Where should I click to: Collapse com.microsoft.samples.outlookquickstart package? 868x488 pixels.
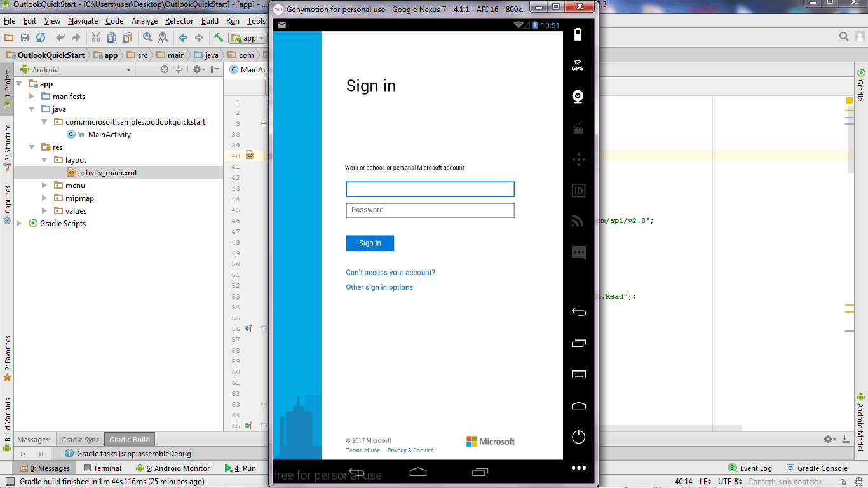coord(44,122)
